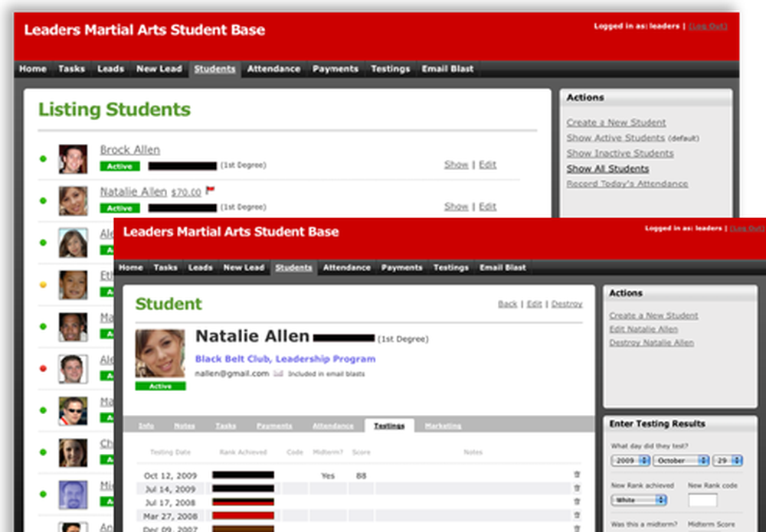
Task: Click Students in back window navigation bar
Action: click(214, 69)
